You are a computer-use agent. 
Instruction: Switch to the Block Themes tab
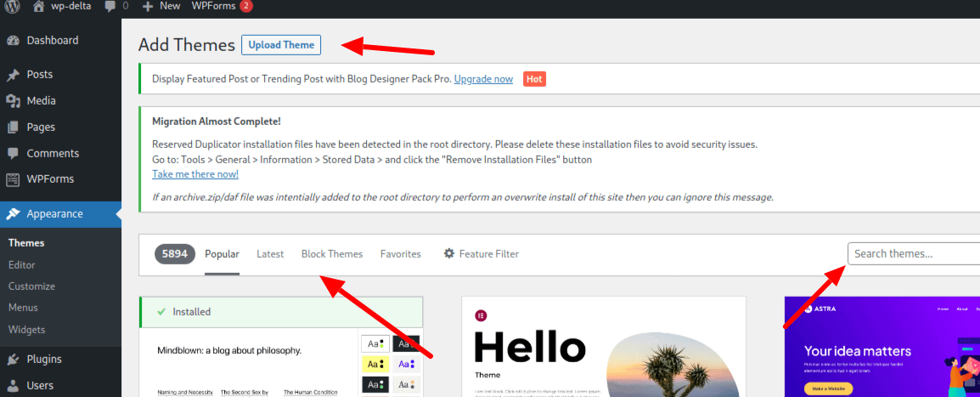(x=332, y=254)
